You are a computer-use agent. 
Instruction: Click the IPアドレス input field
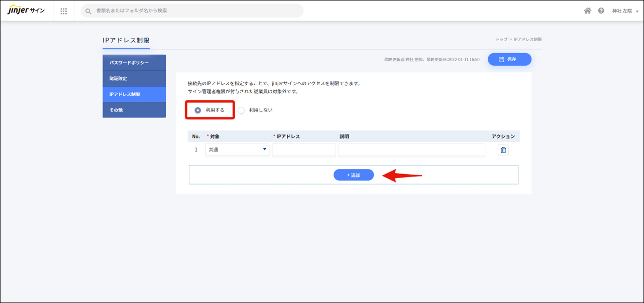click(x=304, y=150)
